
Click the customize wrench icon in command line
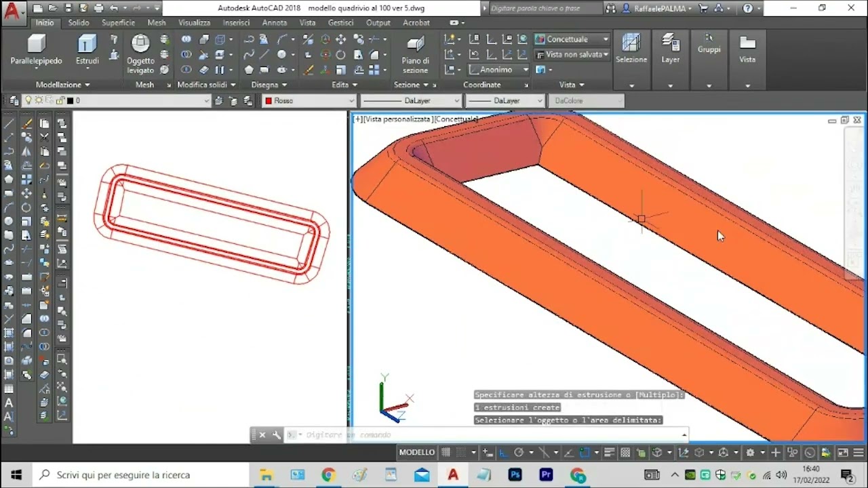[x=277, y=435]
